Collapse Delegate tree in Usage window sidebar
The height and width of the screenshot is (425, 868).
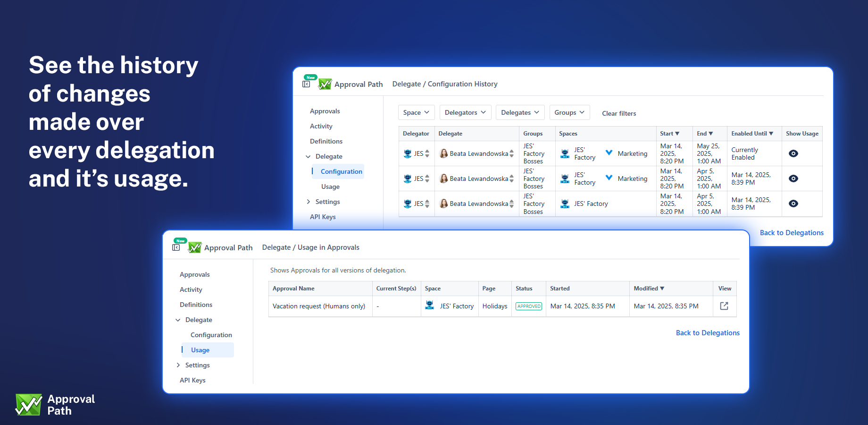[178, 320]
